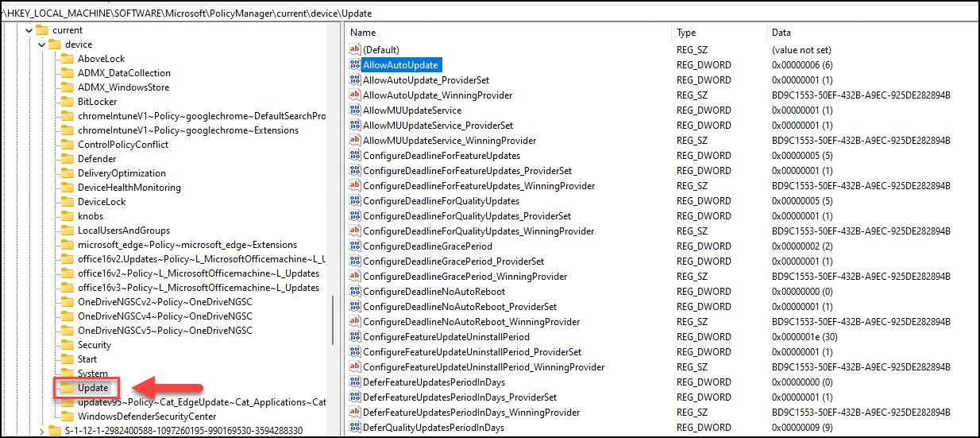Viewport: 980px width, 438px height.
Task: Click the icon of ConfigureDeadlineGracePeriod
Action: coord(355,246)
